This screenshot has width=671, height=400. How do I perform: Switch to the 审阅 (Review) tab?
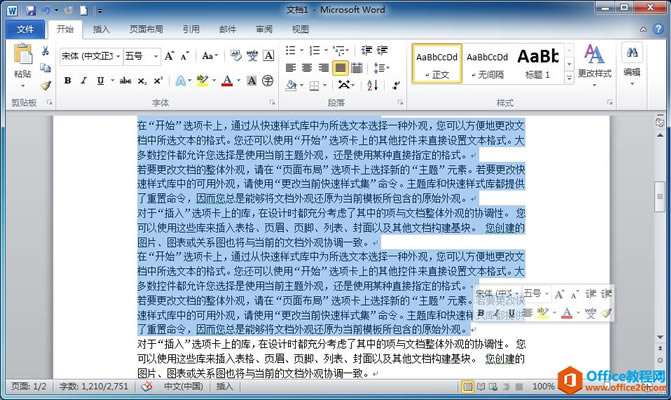pyautogui.click(x=264, y=29)
